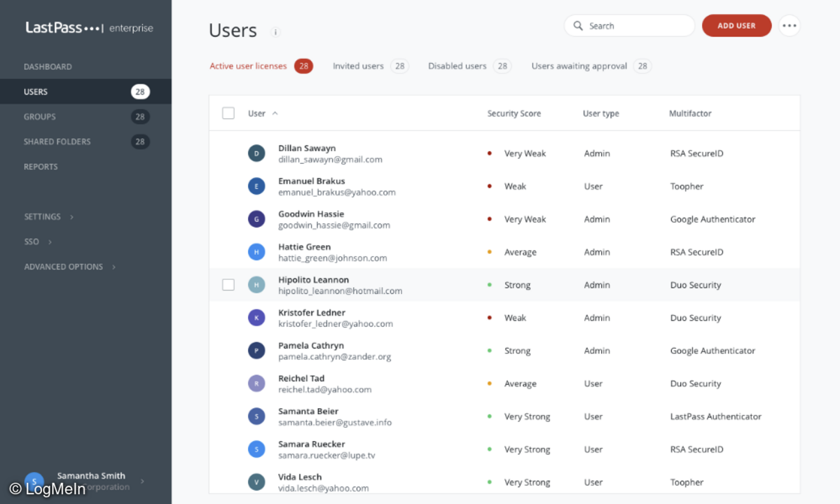Open SSO in the sidebar
Viewport: 840px width, 504px height.
coord(32,241)
